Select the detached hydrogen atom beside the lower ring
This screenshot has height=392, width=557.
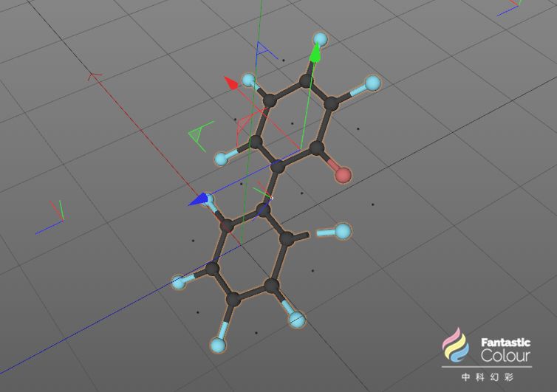(x=343, y=232)
